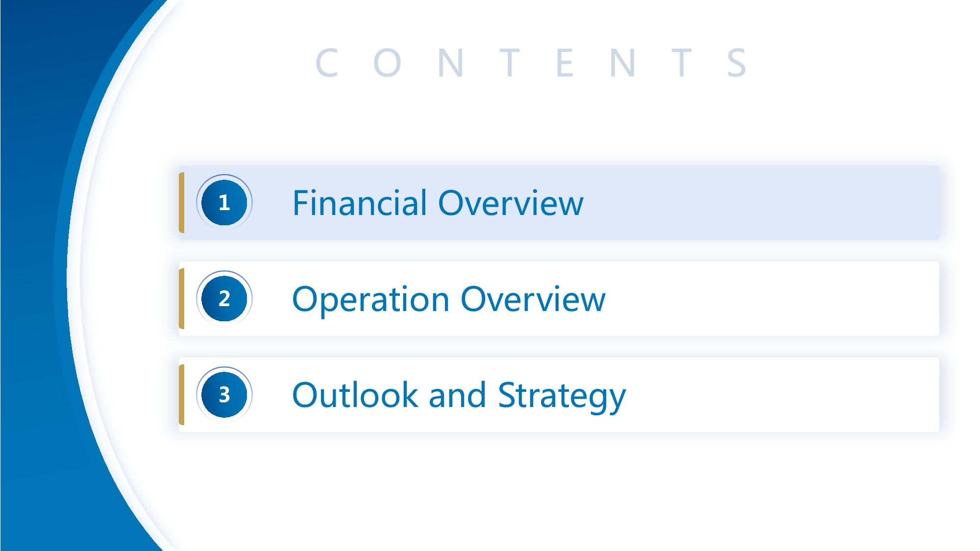Click blank space in highlighted Financial Overview row
980x551 pixels.
tap(759, 202)
